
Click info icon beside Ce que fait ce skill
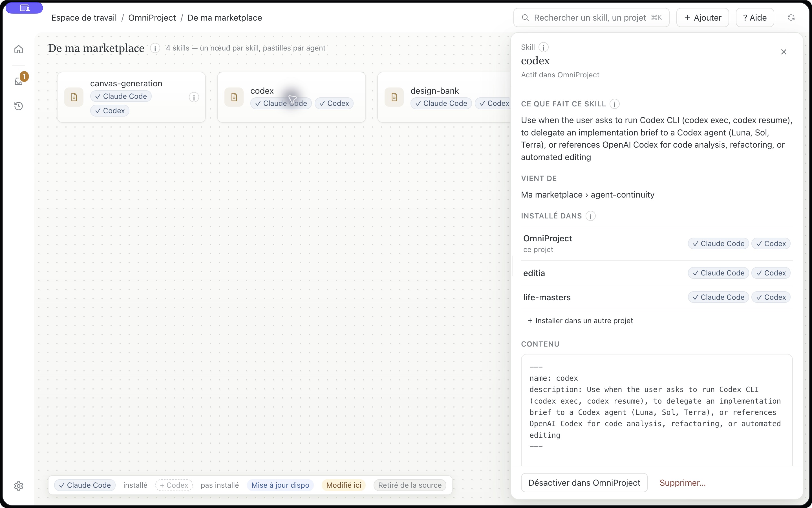[x=614, y=104]
